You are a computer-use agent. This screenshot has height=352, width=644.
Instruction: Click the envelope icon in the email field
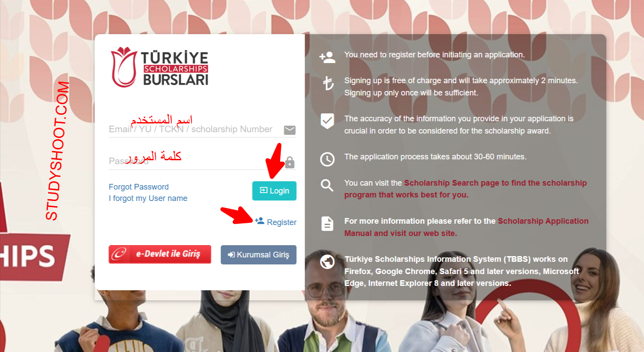[290, 130]
